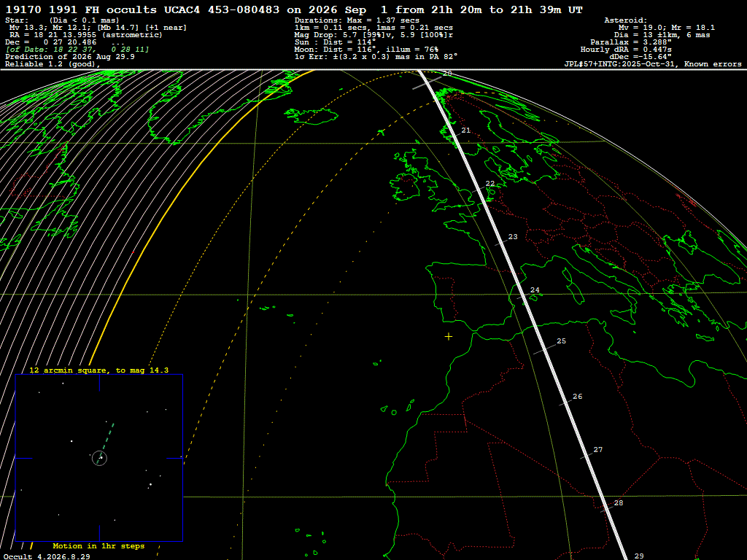Click the minute 28 tick label
The image size is (747, 560).
[619, 503]
